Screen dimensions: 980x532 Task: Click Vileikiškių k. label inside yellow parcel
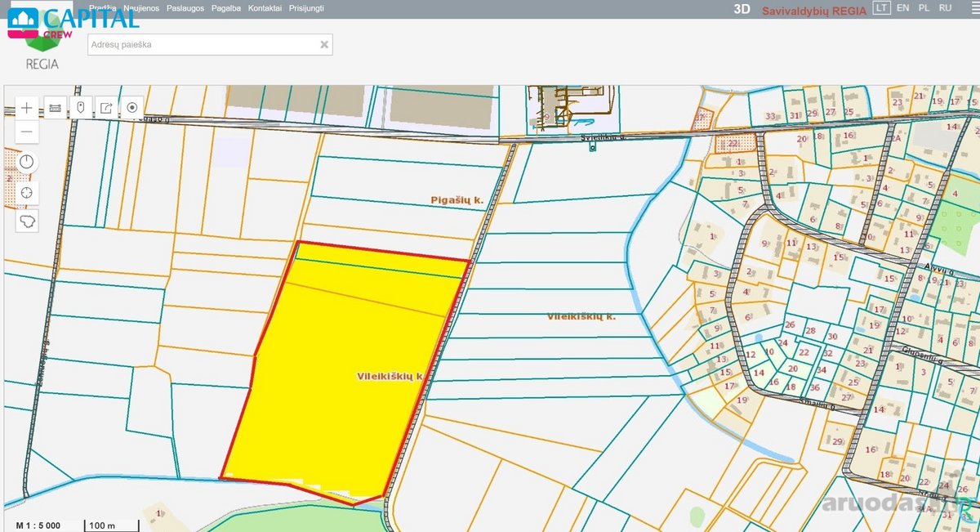click(390, 377)
